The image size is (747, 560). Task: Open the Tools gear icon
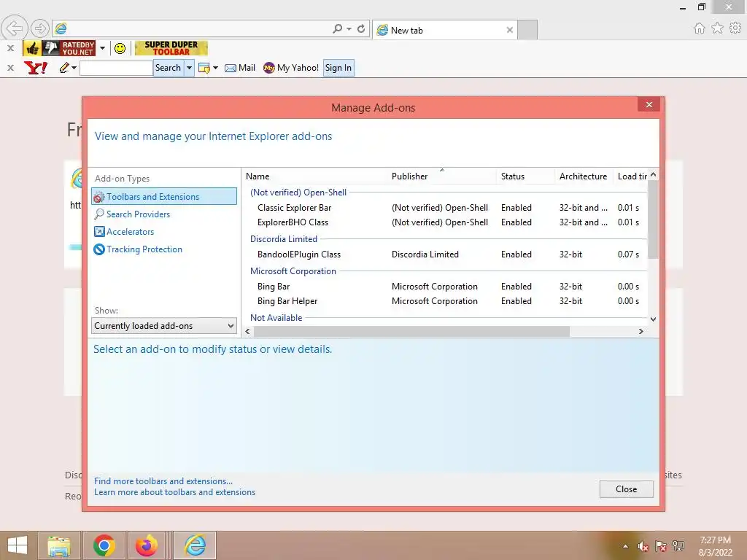point(735,28)
